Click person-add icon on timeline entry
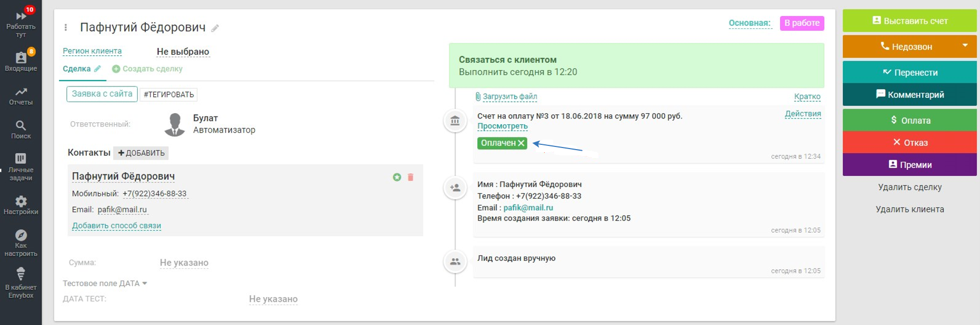980x325 pixels. 455,188
